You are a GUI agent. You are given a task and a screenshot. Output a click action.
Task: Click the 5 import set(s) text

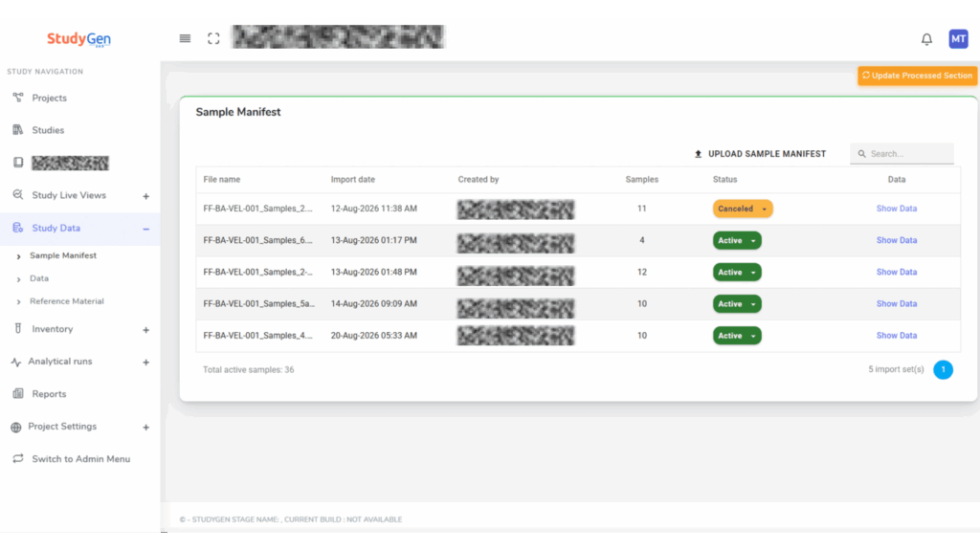pos(896,370)
